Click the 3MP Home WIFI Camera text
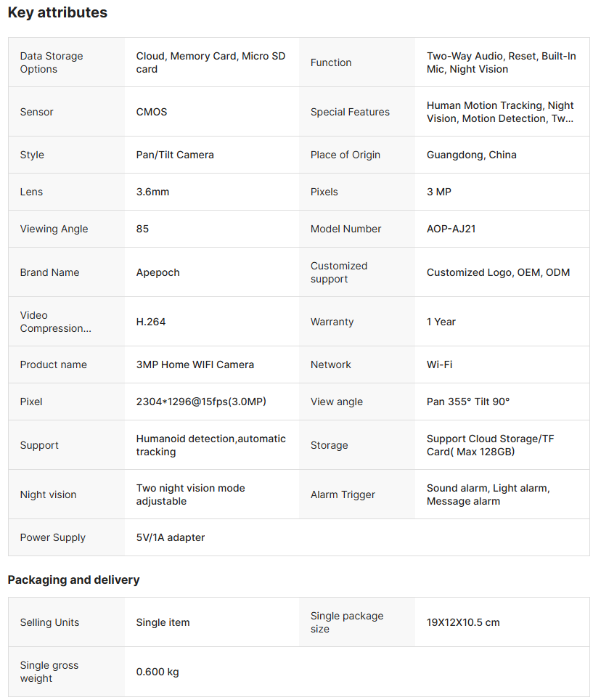Screen dimensions: 593x700 coord(195,365)
